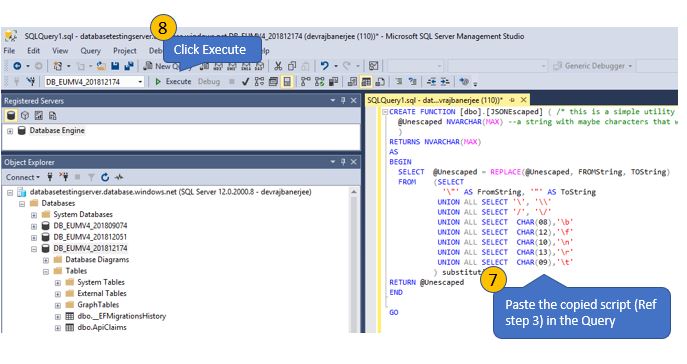
Task: Click the Execute button in the toolbar
Action: pyautogui.click(x=174, y=81)
